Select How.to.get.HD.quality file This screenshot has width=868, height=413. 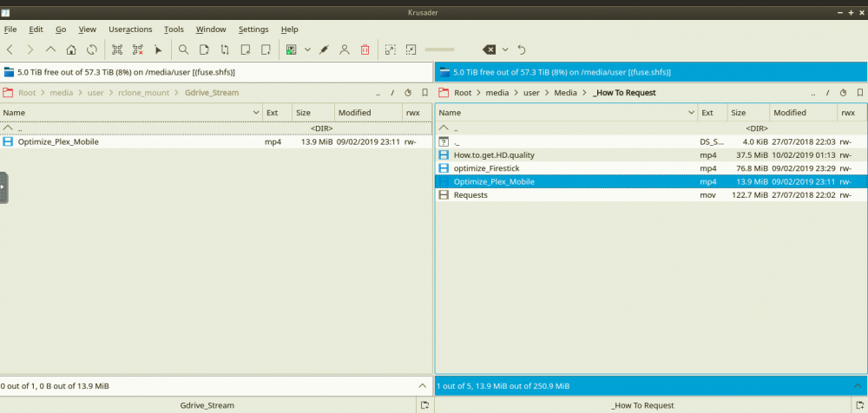point(651,155)
